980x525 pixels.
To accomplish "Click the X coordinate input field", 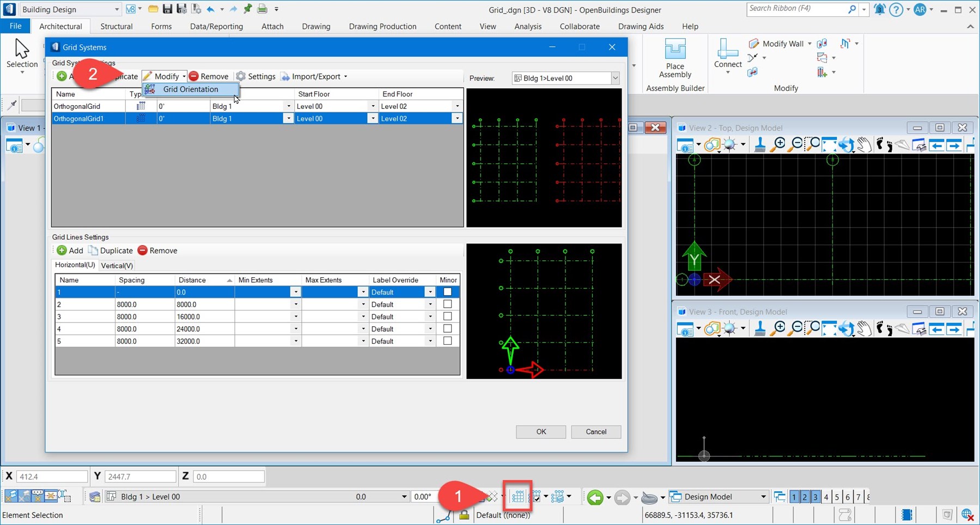I will click(x=52, y=477).
